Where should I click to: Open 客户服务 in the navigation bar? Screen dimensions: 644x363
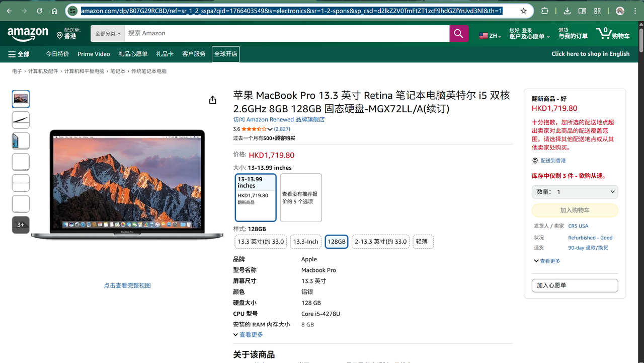point(194,54)
